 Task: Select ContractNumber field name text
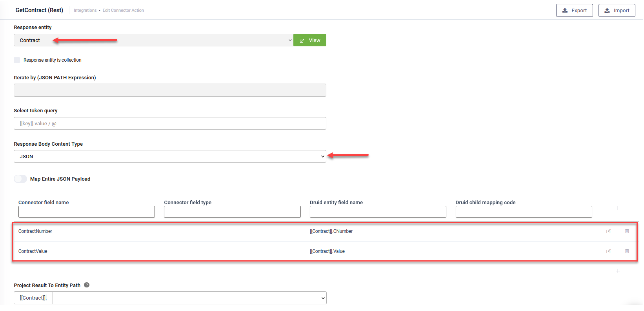[x=35, y=231]
